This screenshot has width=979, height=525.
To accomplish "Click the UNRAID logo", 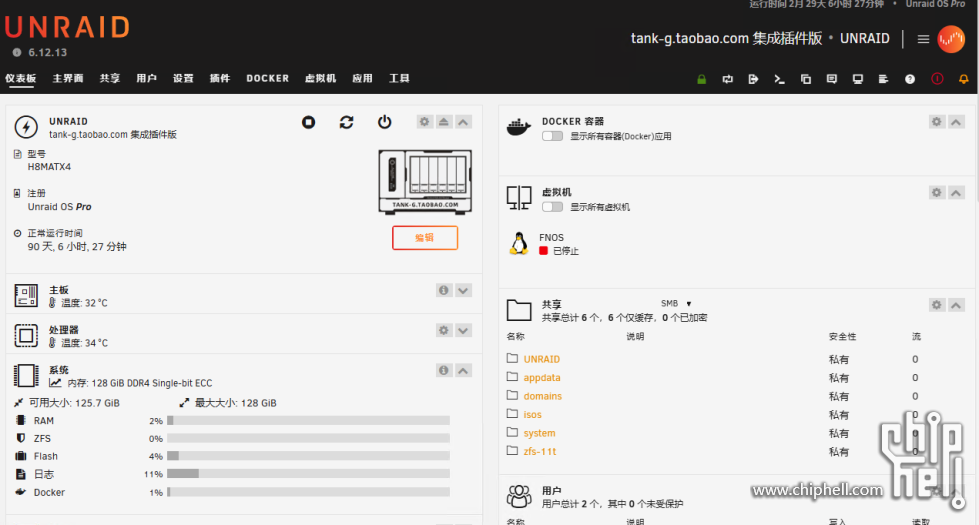I will click(67, 27).
